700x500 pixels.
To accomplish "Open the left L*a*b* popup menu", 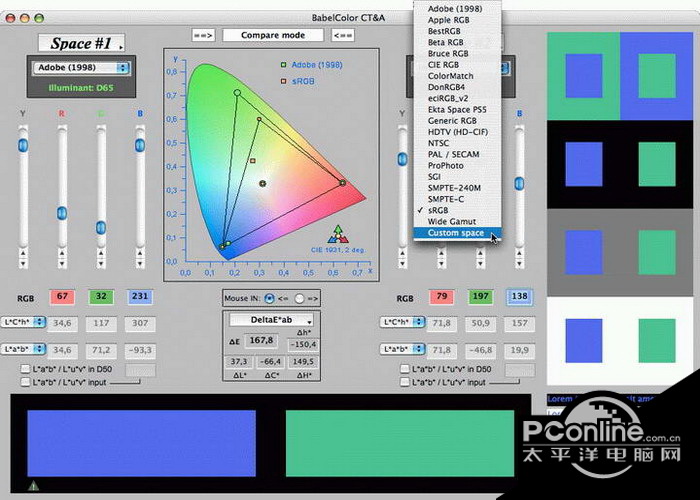I will (x=24, y=349).
